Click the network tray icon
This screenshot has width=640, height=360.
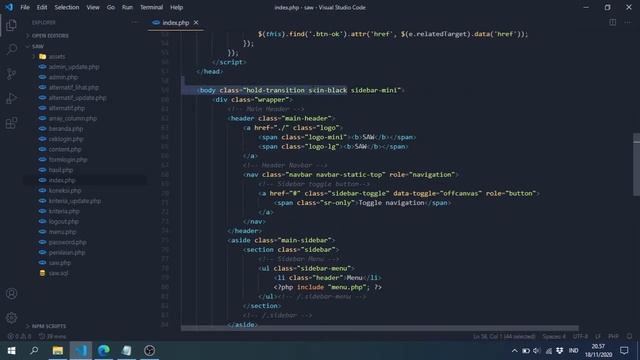(x=549, y=351)
